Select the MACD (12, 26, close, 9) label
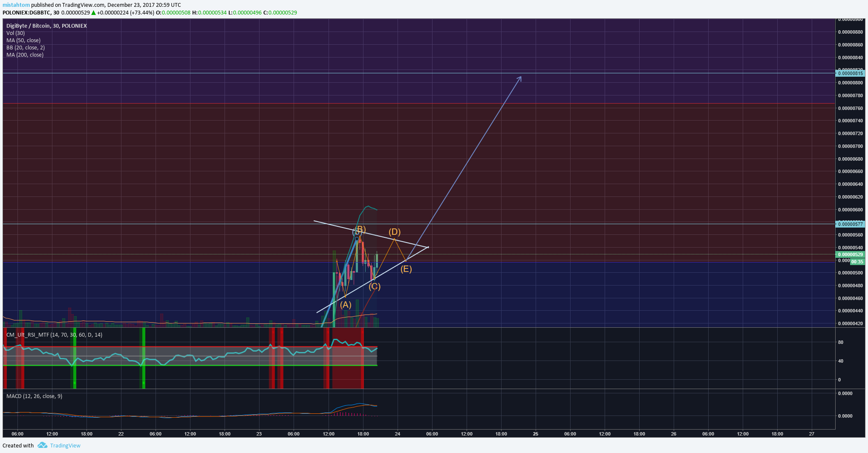868x453 pixels. click(34, 396)
